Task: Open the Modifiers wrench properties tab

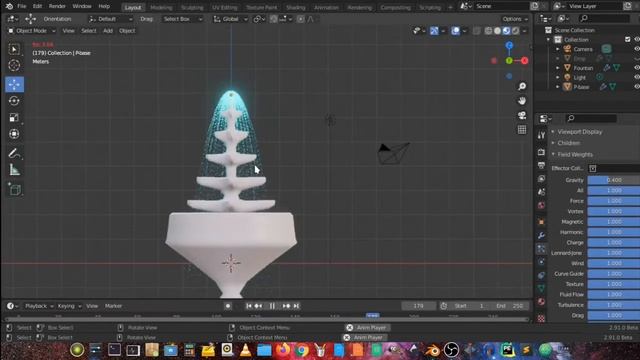Action: tap(541, 236)
